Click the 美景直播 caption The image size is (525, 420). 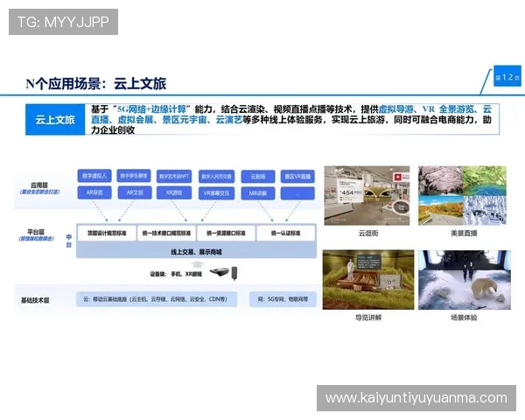click(x=464, y=233)
